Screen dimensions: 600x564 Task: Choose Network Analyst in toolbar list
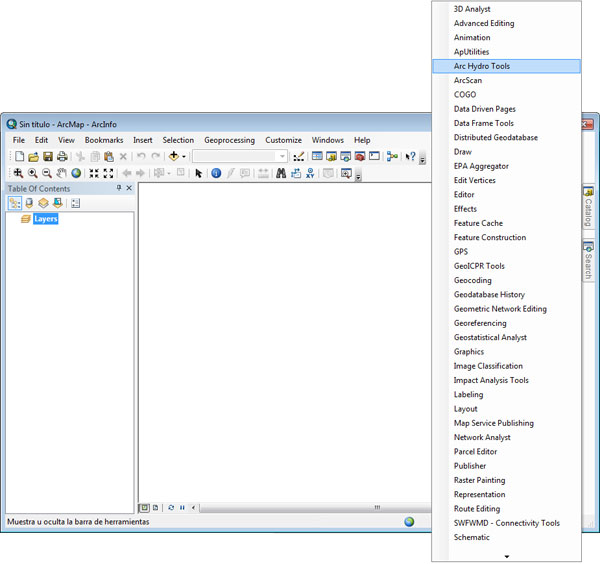(x=506, y=437)
